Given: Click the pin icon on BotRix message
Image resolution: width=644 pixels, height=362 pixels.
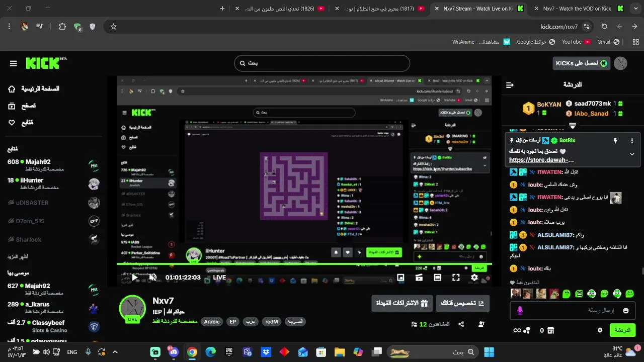Looking at the screenshot, I should [x=615, y=141].
